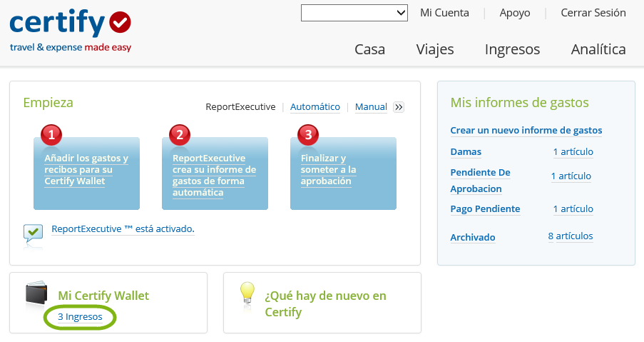Click 8 artículos next to Archivado
The width and height of the screenshot is (644, 342).
coord(571,236)
